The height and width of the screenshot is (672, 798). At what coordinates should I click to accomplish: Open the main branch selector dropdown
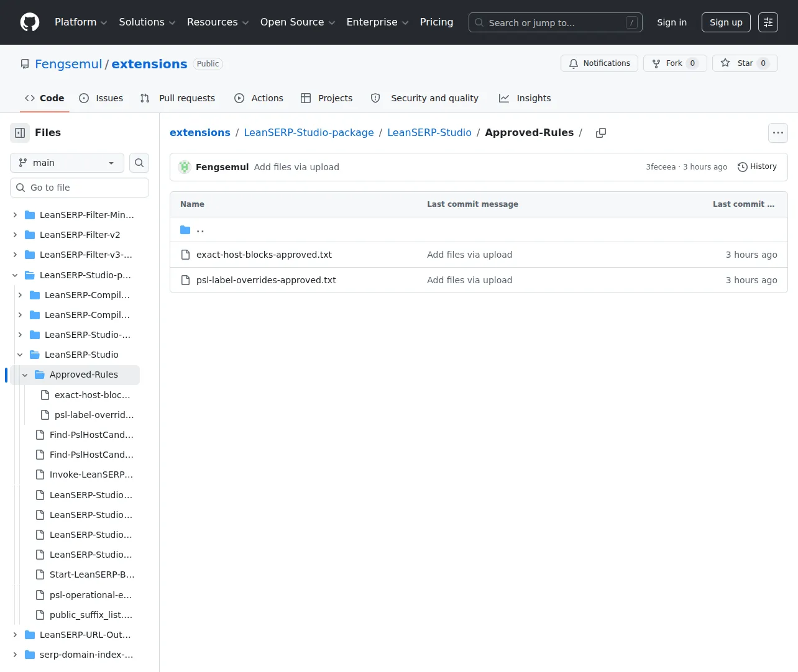[67, 163]
